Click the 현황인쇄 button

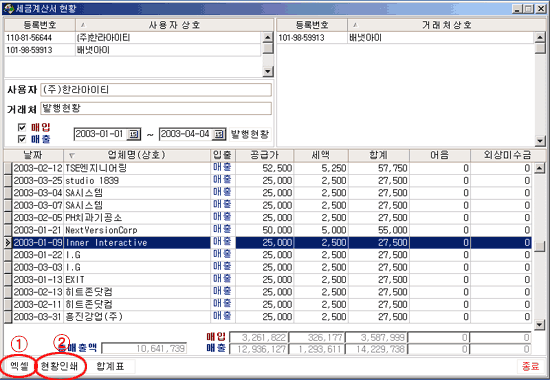59,366
